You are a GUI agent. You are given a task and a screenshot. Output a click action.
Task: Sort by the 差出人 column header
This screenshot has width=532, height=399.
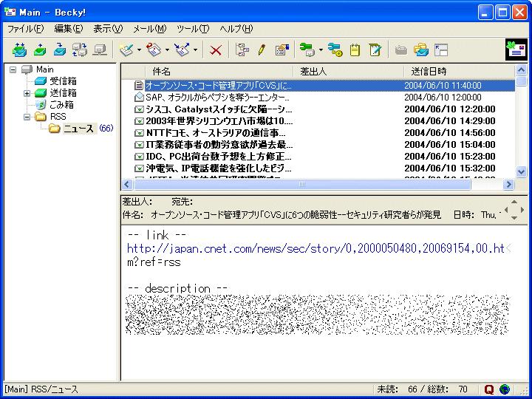pos(349,71)
